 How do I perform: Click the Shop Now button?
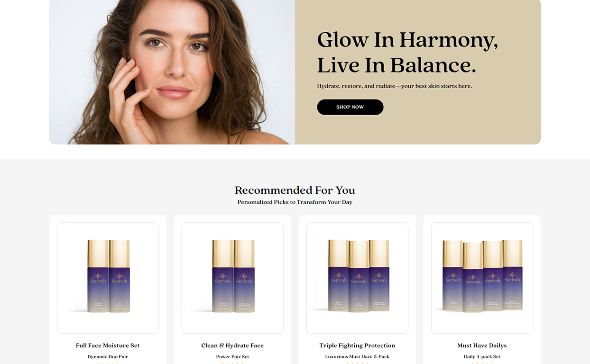coord(350,107)
